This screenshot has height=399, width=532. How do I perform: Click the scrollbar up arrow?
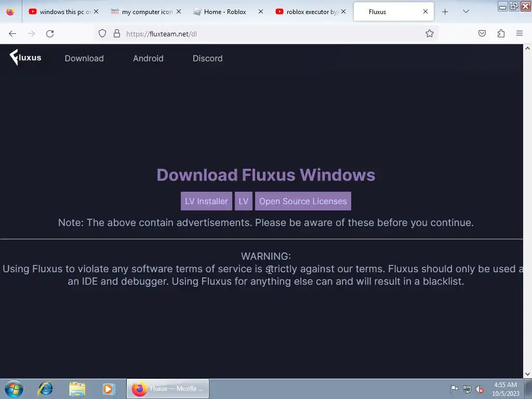coord(527,48)
